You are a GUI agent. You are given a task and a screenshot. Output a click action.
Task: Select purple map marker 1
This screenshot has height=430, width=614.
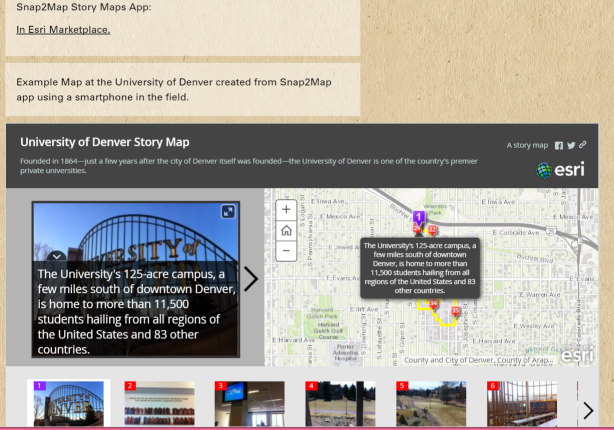coord(419,217)
